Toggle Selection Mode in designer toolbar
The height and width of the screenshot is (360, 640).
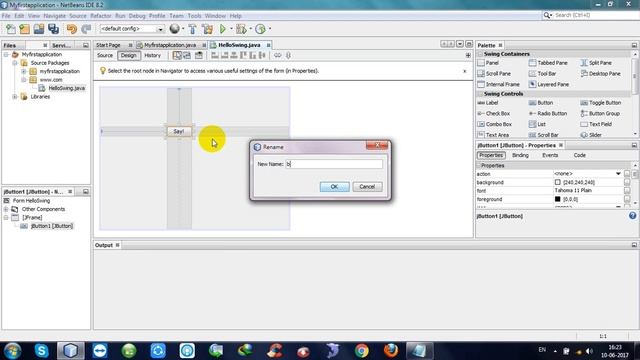tap(177, 56)
